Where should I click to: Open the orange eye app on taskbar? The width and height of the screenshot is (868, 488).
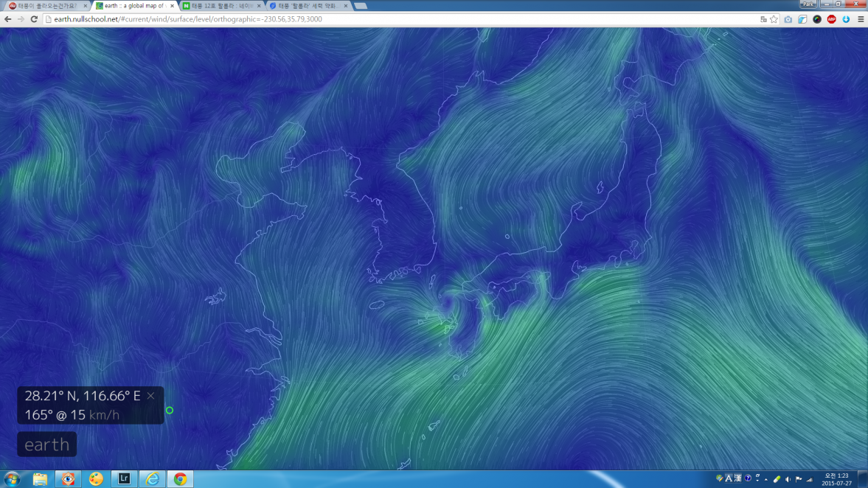pos(68,479)
